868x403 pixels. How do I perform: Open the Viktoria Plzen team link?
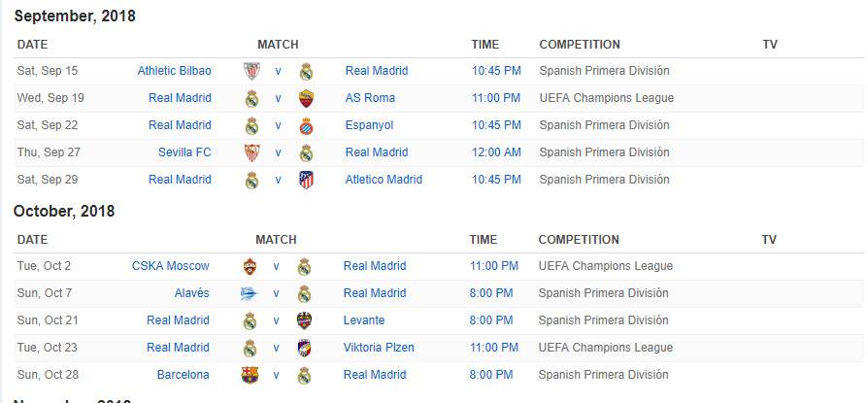(379, 348)
